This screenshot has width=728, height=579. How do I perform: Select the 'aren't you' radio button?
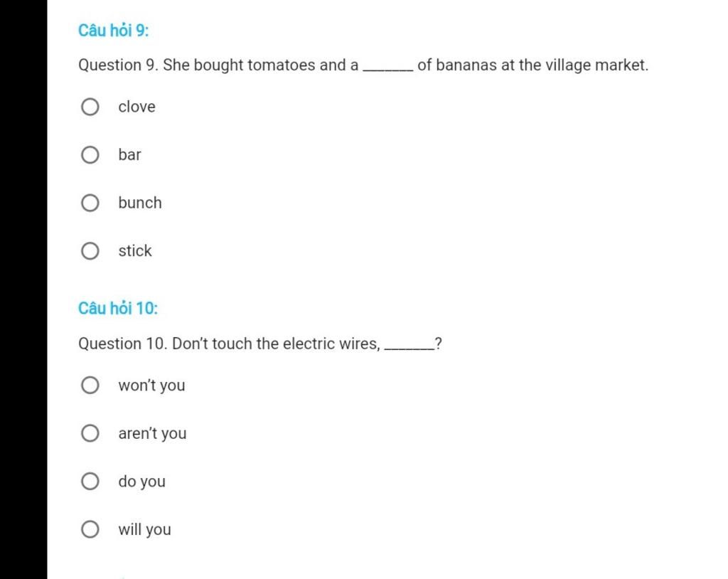(x=90, y=433)
